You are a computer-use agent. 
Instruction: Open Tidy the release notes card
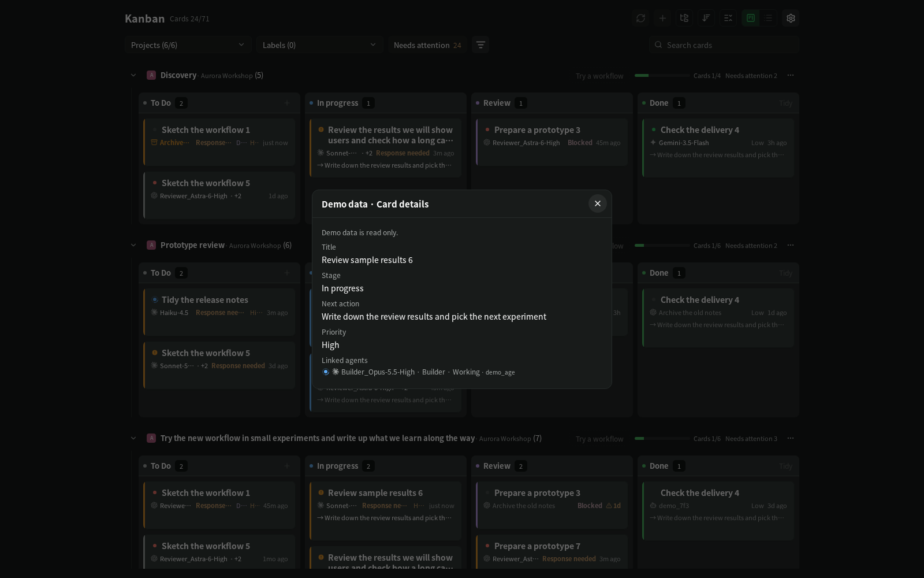point(219,312)
